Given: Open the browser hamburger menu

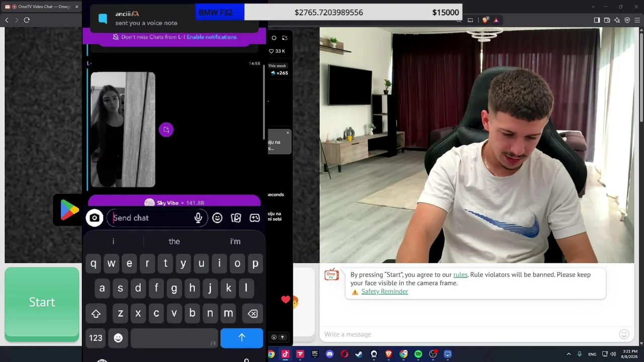Looking at the screenshot, I should pyautogui.click(x=637, y=20).
